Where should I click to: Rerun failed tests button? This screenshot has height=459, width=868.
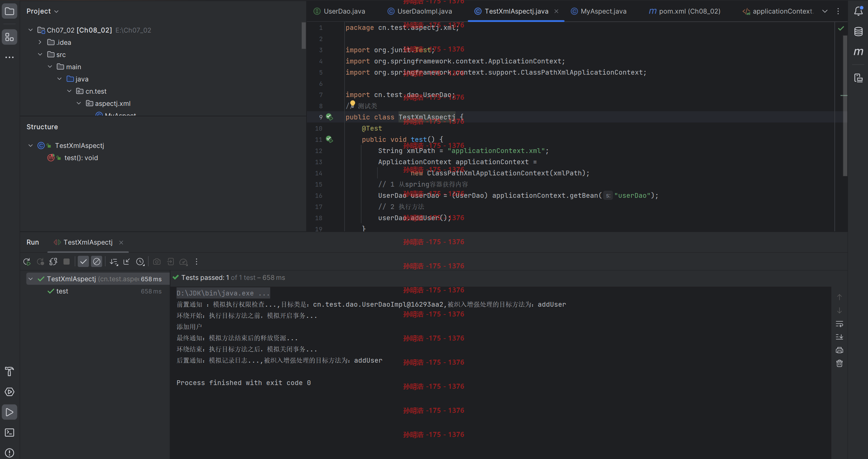(40, 262)
